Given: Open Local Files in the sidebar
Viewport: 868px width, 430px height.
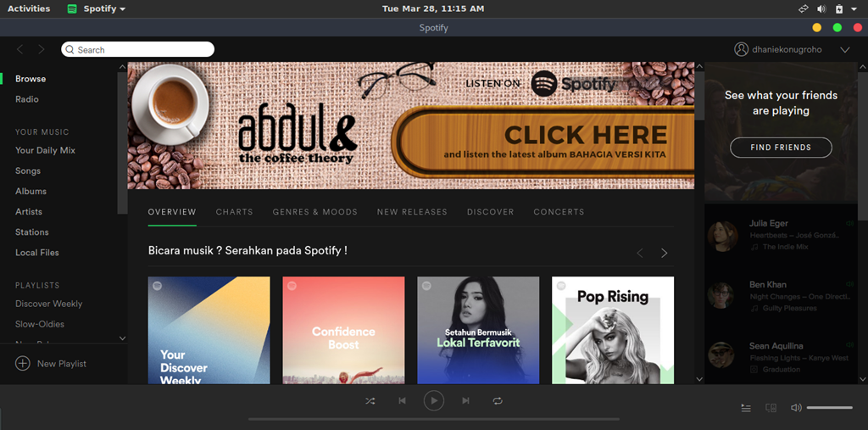Looking at the screenshot, I should 37,253.
